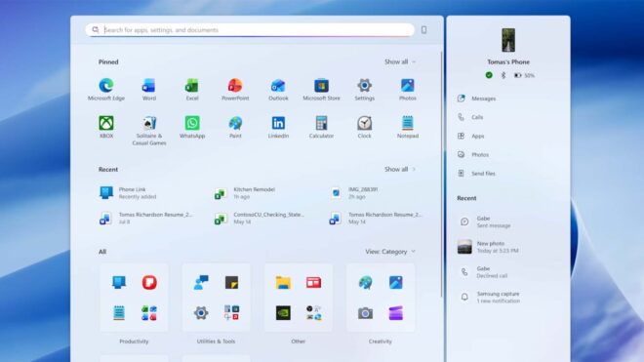Open Notepad icon in Productivity group

[119, 313]
